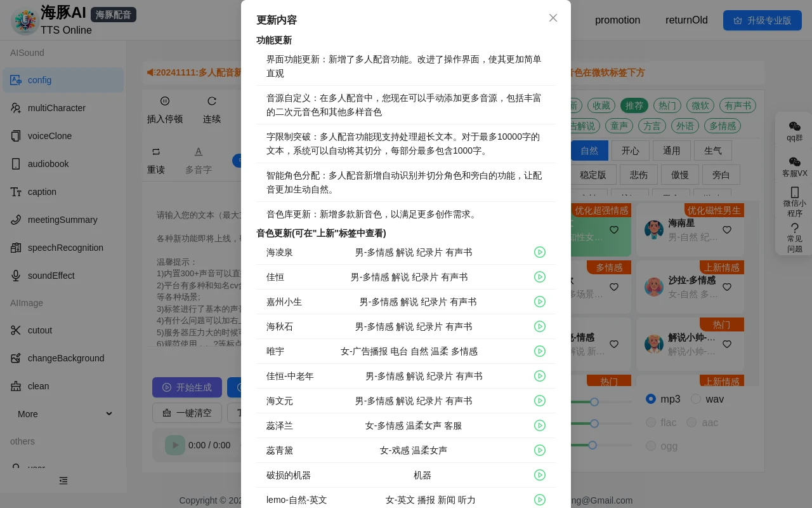This screenshot has height=508, width=812.
Task: Open the 常见问题 help icon
Action: pyautogui.click(x=794, y=232)
